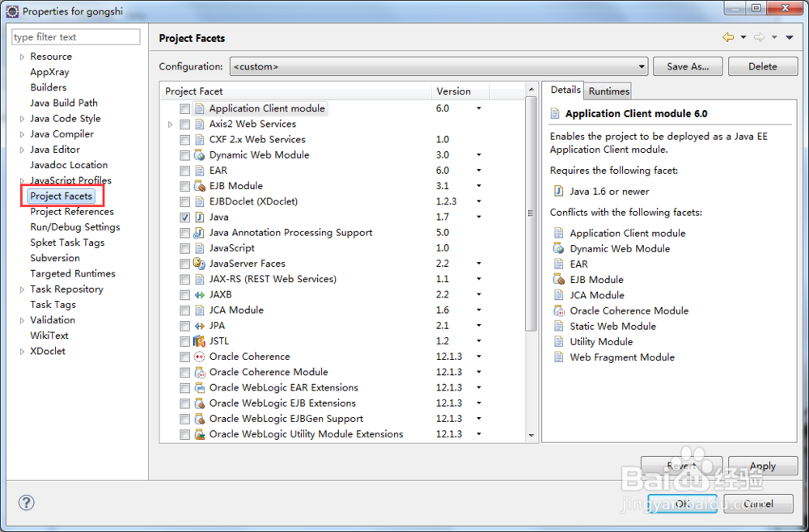Expand the Java Compiler node
809x532 pixels.
22,134
